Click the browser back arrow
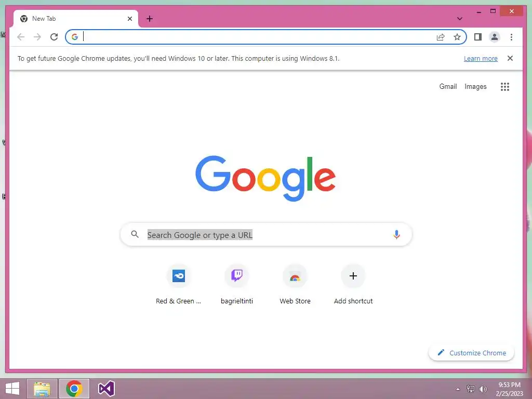This screenshot has width=532, height=399. point(21,37)
